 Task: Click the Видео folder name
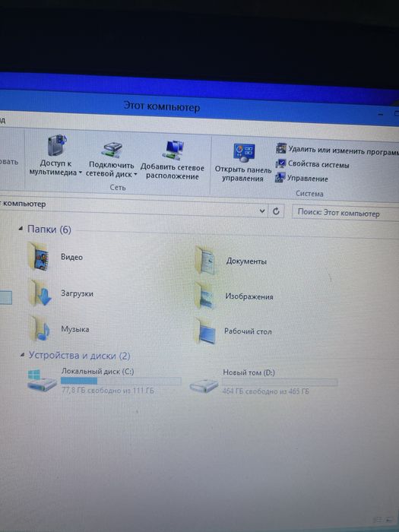coord(72,257)
